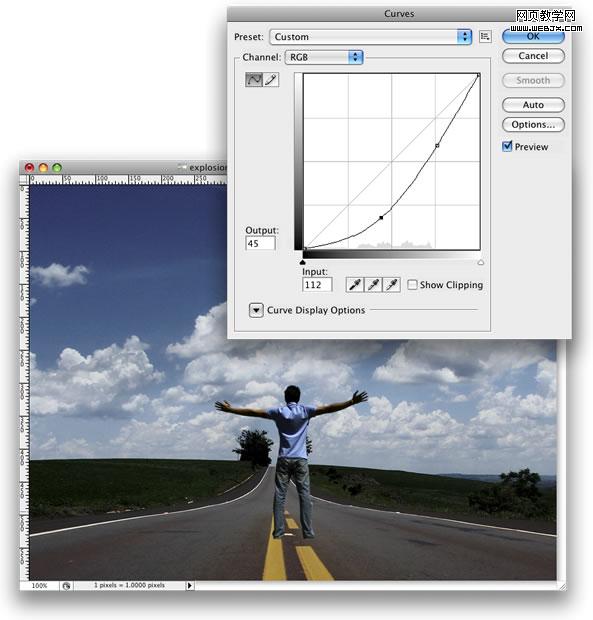The width and height of the screenshot is (593, 620).
Task: Select the upper curve control point
Action: [437, 146]
